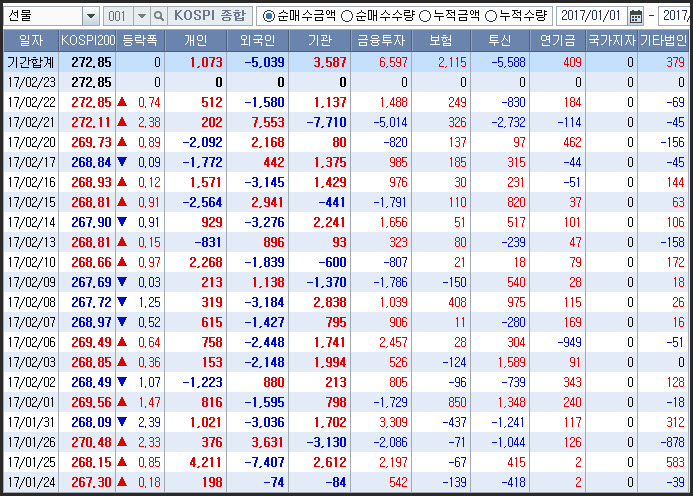Screen dimensions: 693x496
Task: Click the 개인 column header
Action: tap(195, 41)
